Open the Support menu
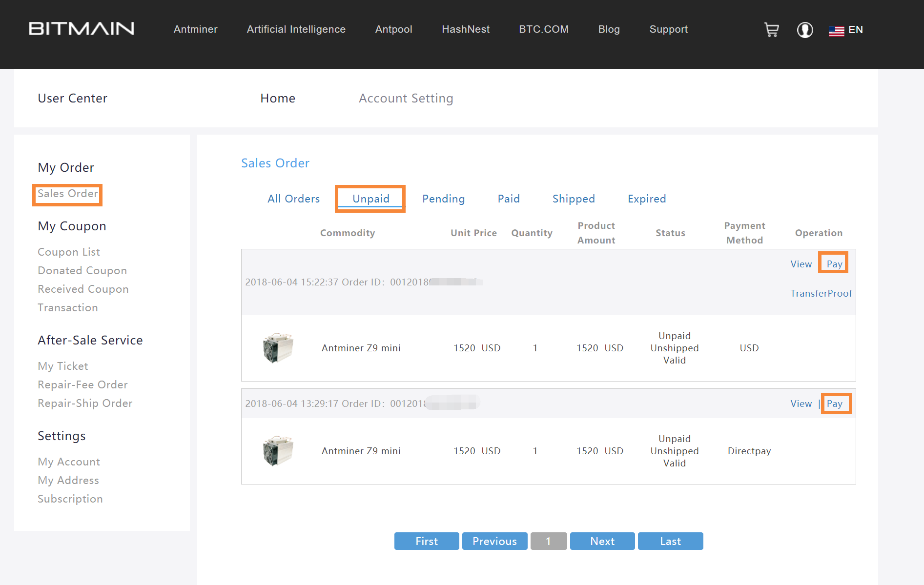Screen dimensions: 924x585 (668, 29)
